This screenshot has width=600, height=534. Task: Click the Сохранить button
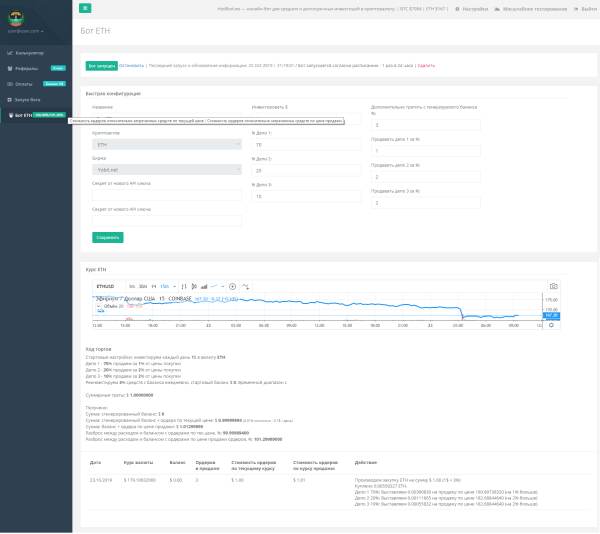tap(107, 237)
